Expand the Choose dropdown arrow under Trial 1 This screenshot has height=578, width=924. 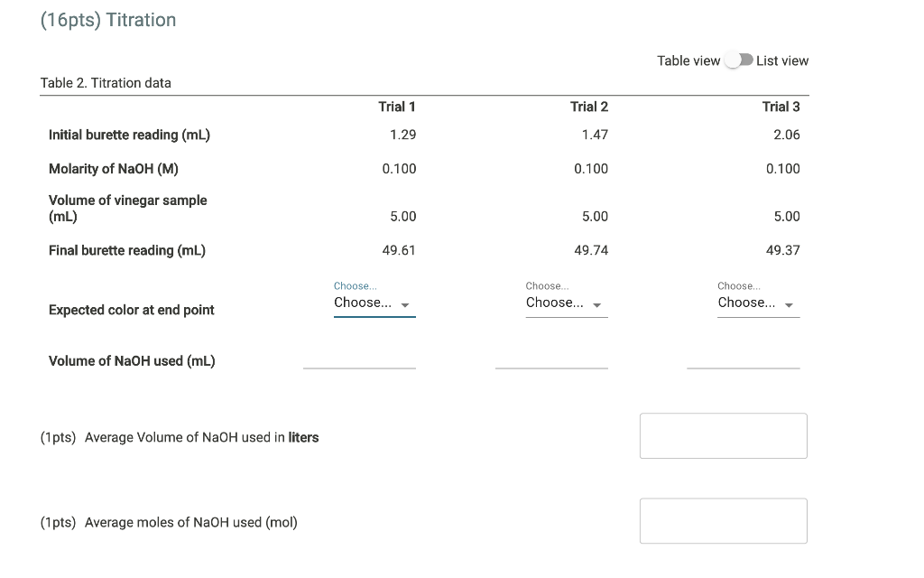(405, 304)
